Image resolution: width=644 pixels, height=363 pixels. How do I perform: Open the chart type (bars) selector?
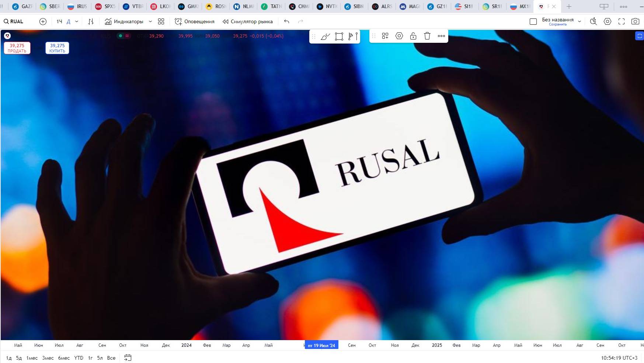pyautogui.click(x=91, y=21)
